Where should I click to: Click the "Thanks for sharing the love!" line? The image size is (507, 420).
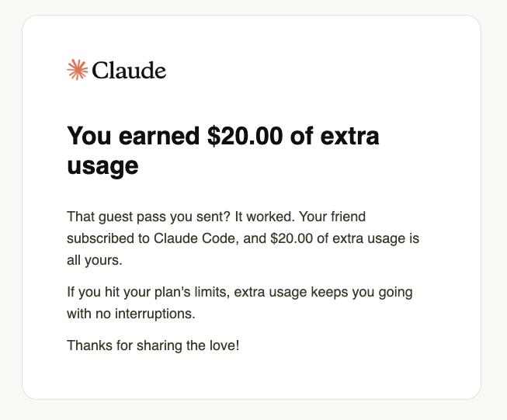(x=153, y=345)
